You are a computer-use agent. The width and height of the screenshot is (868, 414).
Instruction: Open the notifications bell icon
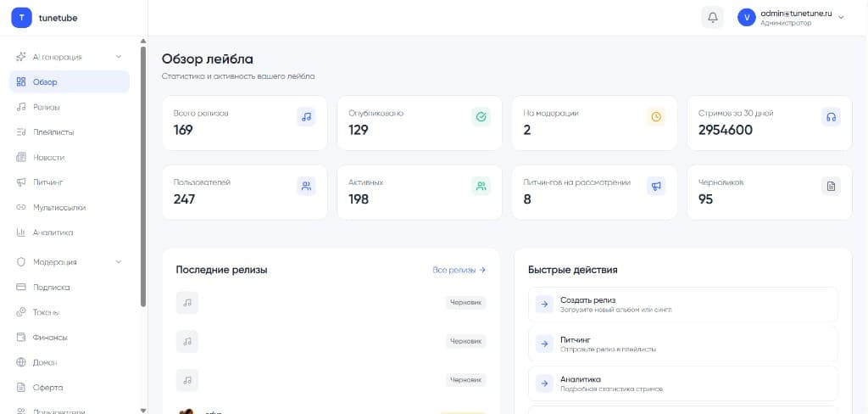pyautogui.click(x=712, y=17)
